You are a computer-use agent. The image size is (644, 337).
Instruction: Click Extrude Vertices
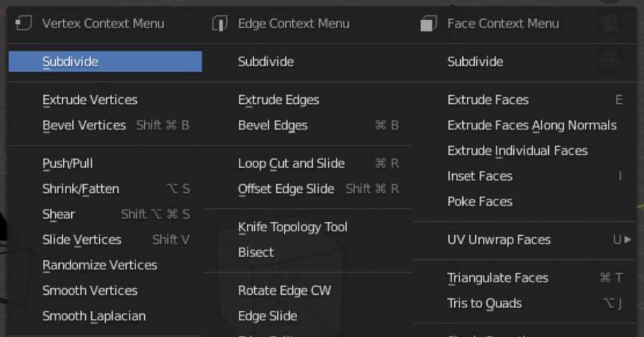[x=90, y=100]
